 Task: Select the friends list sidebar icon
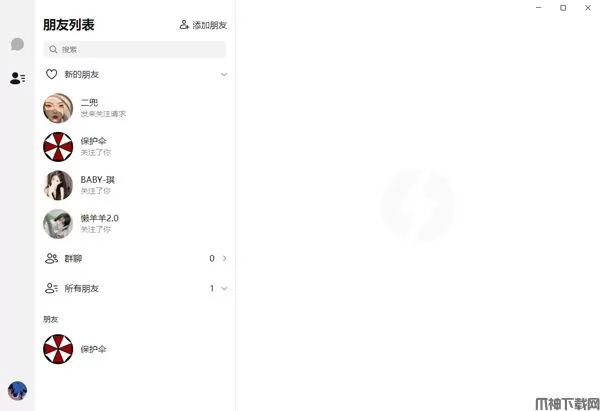click(17, 77)
